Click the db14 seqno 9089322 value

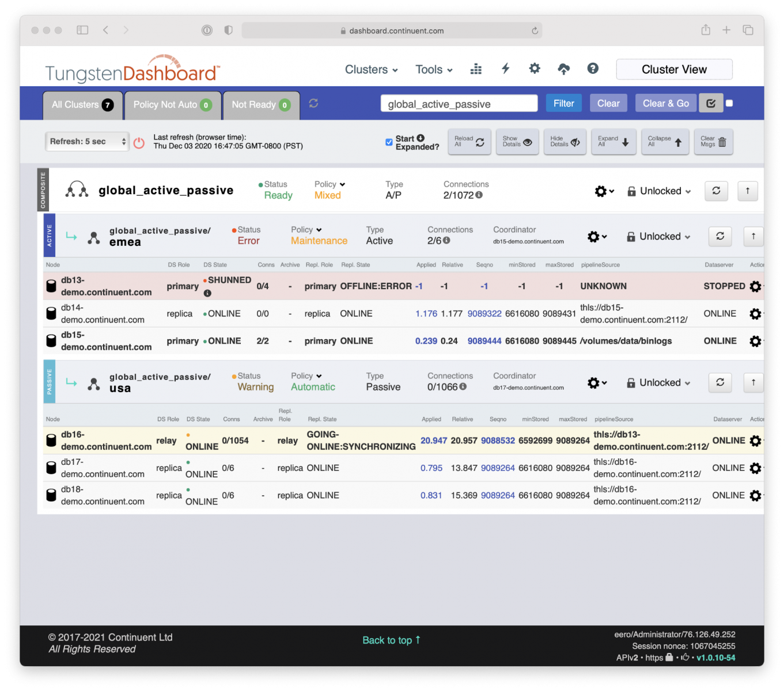tap(484, 314)
